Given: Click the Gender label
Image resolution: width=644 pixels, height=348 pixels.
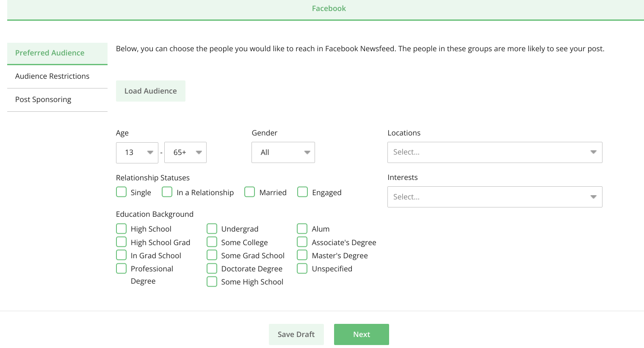Looking at the screenshot, I should click(265, 133).
